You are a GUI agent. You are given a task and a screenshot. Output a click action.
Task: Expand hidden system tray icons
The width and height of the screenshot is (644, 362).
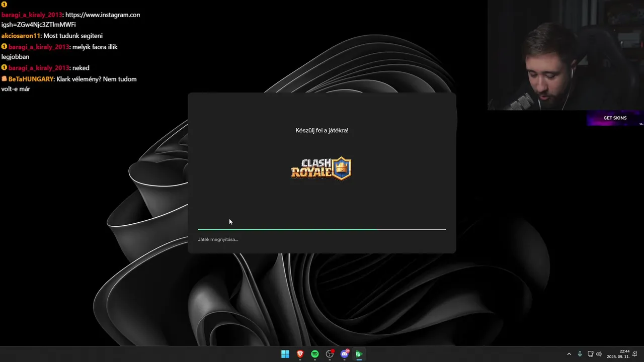pos(569,354)
